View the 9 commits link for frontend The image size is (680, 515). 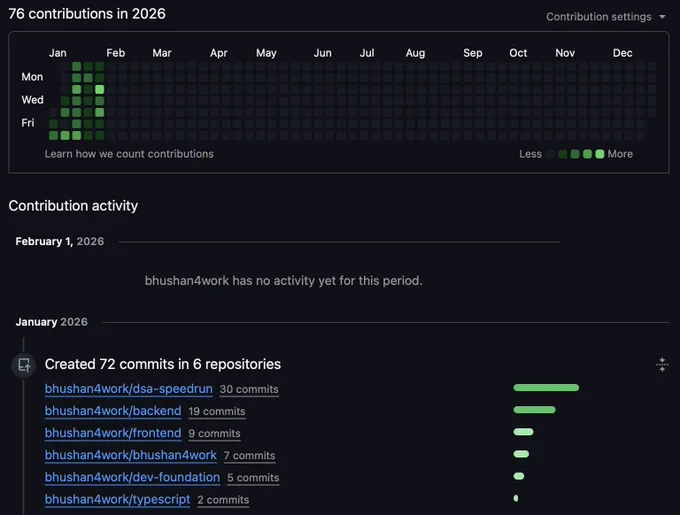214,434
